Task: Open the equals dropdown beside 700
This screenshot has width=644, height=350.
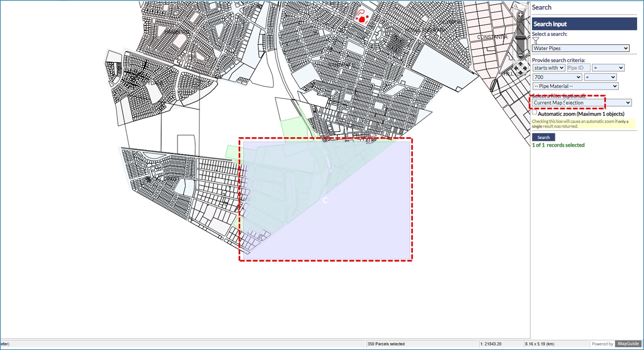Action: pyautogui.click(x=600, y=77)
